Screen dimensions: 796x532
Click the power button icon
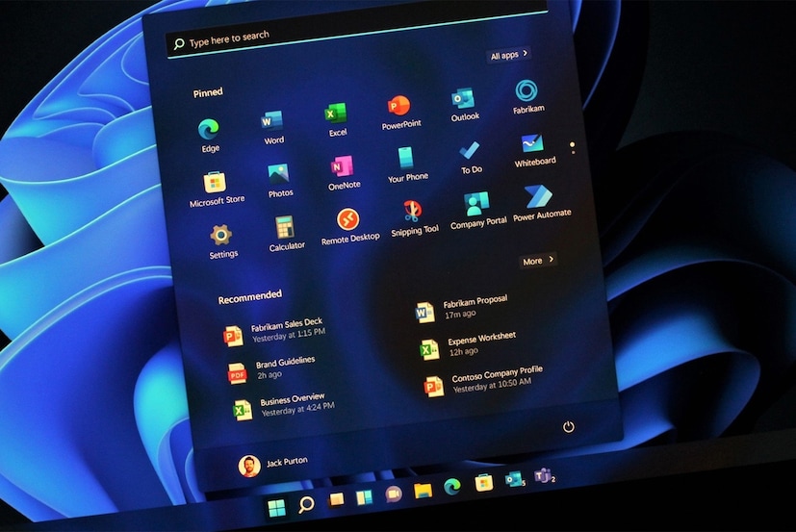click(x=569, y=426)
